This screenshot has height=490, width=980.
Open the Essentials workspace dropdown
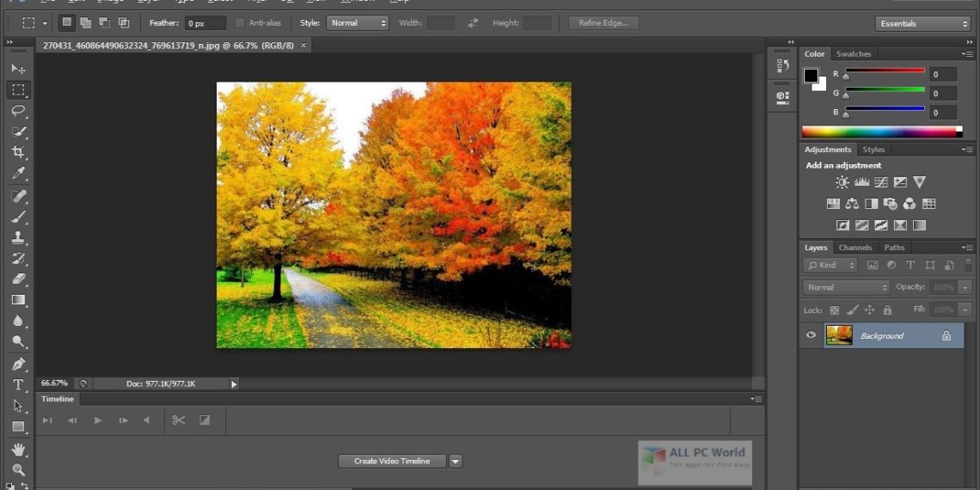(922, 24)
